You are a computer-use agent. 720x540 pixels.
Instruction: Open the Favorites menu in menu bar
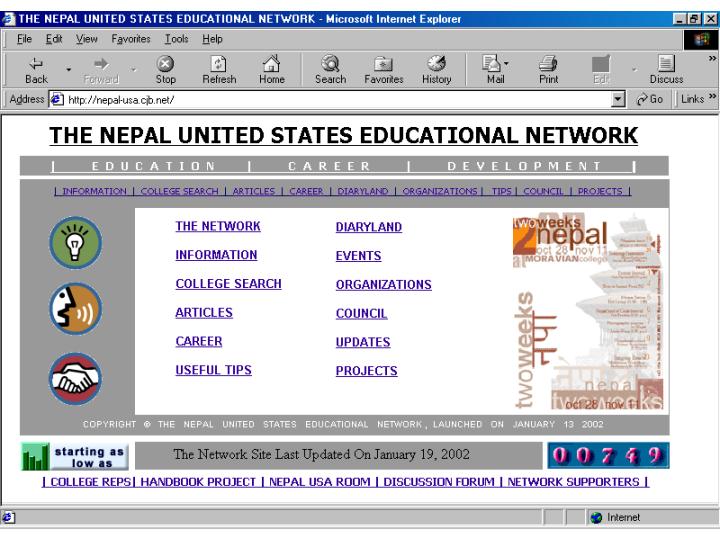pyautogui.click(x=132, y=40)
